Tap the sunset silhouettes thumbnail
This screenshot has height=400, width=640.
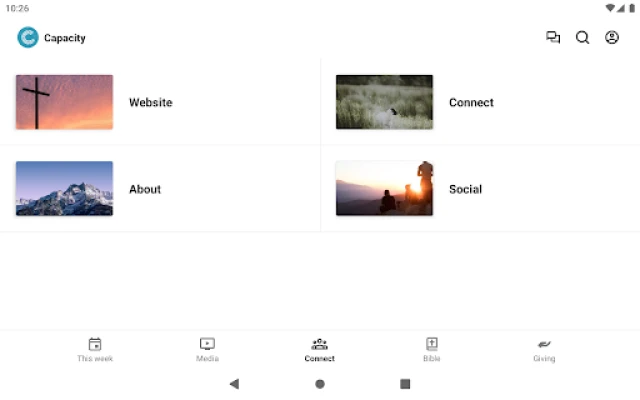click(384, 189)
